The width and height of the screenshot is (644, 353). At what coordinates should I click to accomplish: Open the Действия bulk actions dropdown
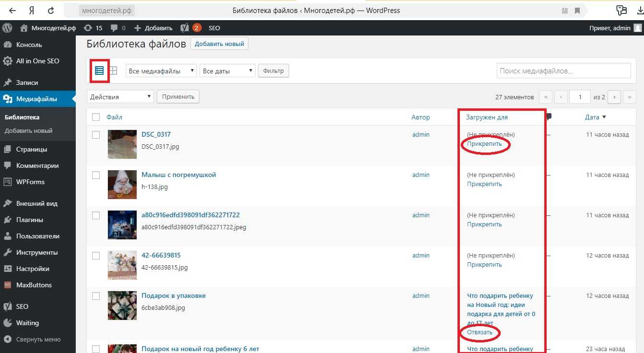[120, 97]
